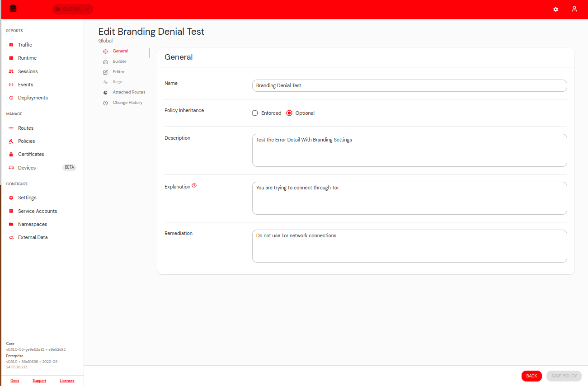The image size is (588, 386).
Task: Open the GLOBAL namespace dropdown
Action: (x=72, y=9)
